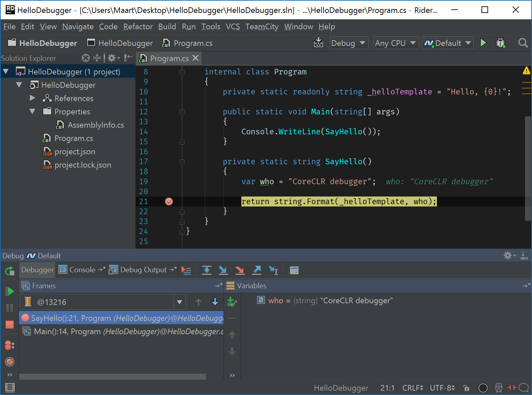Switch to Debug Output tab
The height and width of the screenshot is (395, 532).
point(143,270)
